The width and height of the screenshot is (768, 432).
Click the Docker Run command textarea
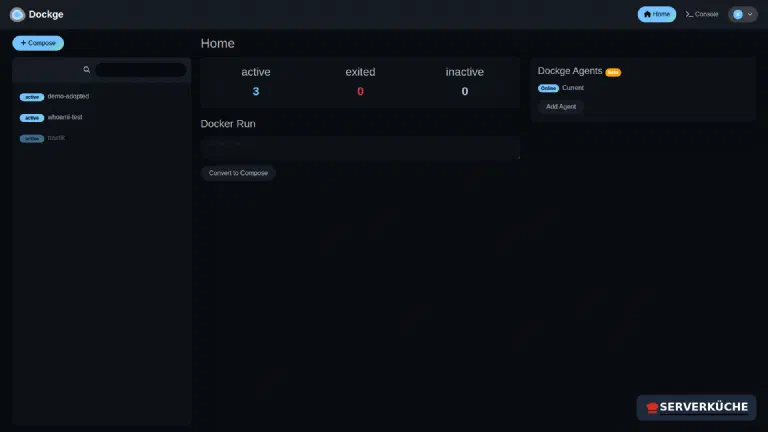coord(360,148)
